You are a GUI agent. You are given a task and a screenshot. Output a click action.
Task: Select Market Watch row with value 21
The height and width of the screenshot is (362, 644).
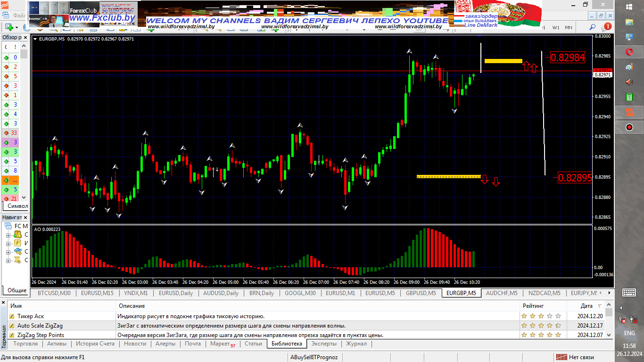(x=11, y=199)
